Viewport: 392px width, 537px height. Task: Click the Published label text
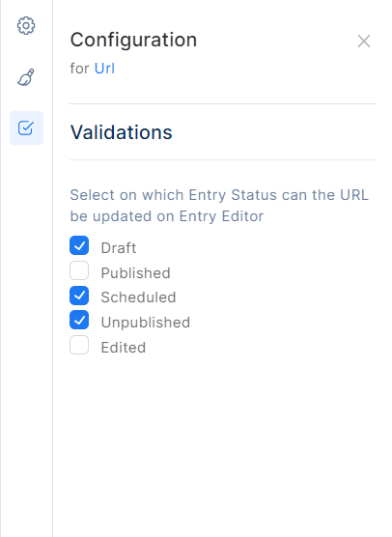pyautogui.click(x=135, y=273)
